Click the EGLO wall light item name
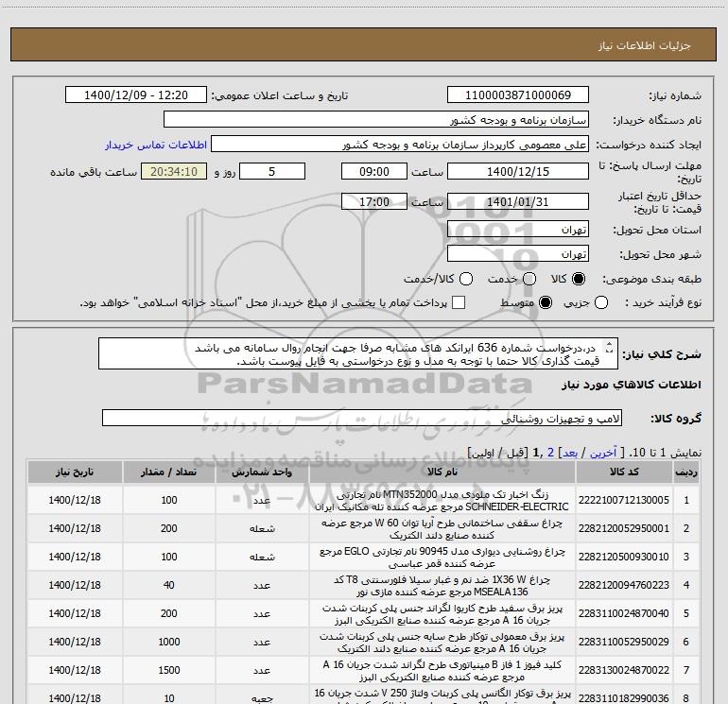Viewport: 728px width, 704px height. pos(442,557)
